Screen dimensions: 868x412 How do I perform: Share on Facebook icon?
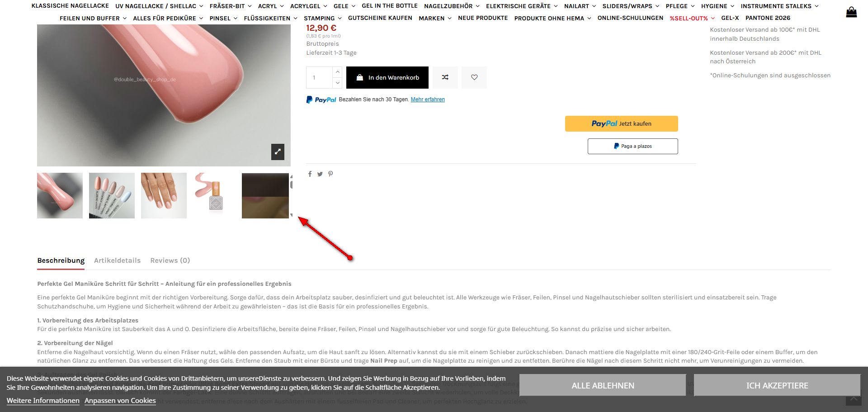(310, 174)
